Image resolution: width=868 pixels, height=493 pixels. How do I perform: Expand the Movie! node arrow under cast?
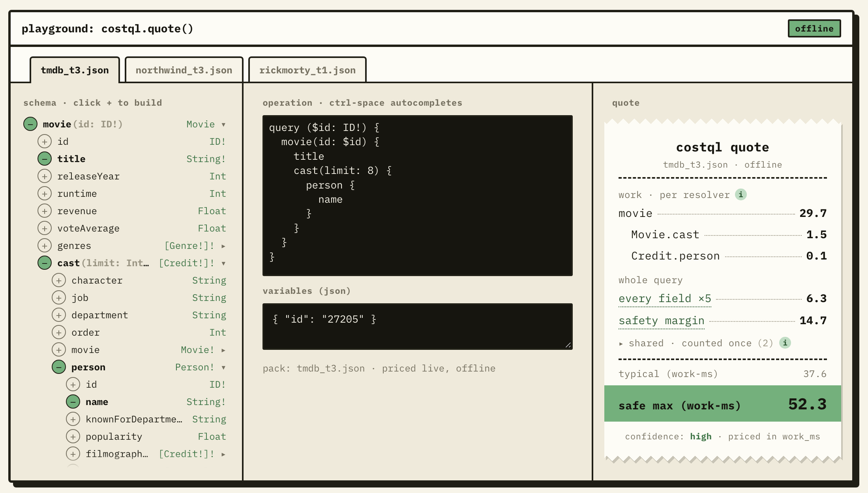pyautogui.click(x=223, y=350)
